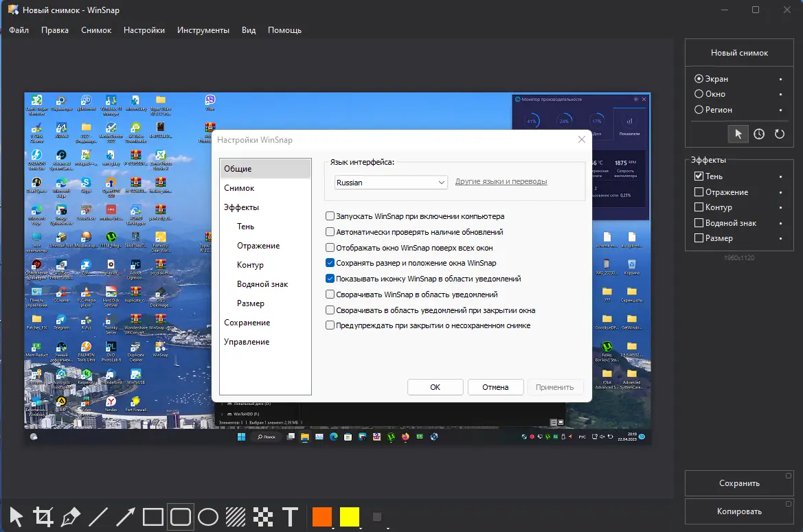Select the Crop tool
Viewport: 803px width, 532px height.
click(x=43, y=517)
